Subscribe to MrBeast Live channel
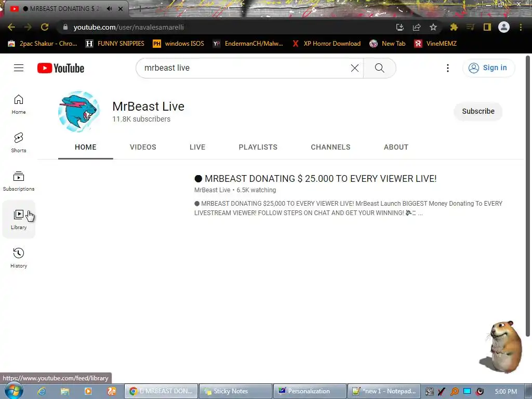The height and width of the screenshot is (399, 532). [478, 111]
